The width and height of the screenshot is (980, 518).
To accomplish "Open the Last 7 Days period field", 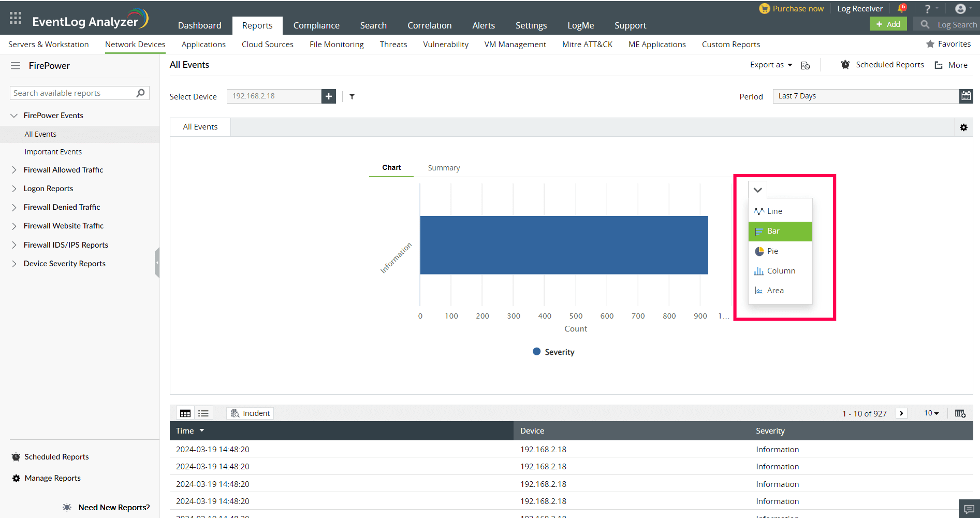I will (866, 96).
